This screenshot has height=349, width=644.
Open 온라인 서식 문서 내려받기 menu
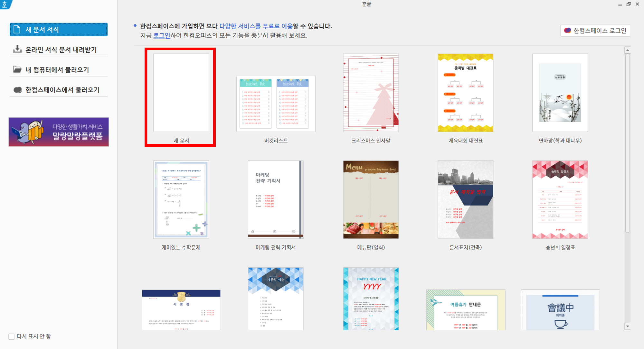(x=61, y=50)
